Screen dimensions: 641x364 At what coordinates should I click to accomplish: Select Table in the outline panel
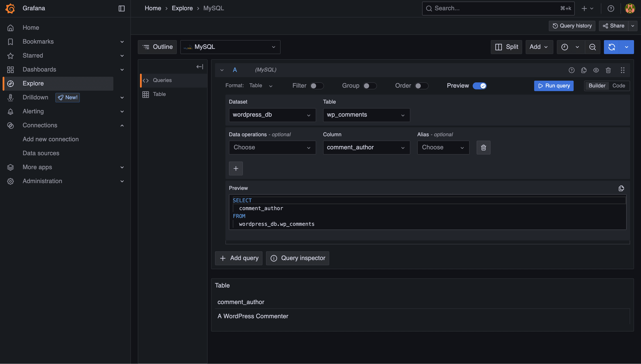coord(174,95)
